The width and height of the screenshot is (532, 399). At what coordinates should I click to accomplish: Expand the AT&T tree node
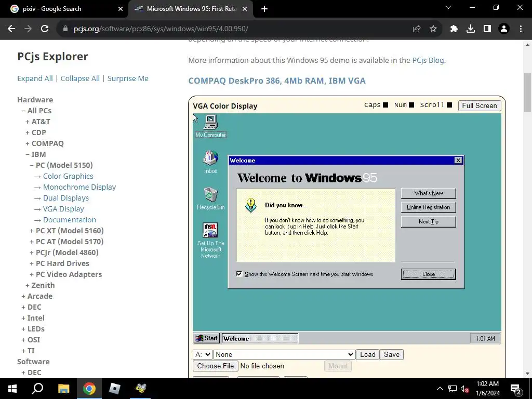coord(37,122)
